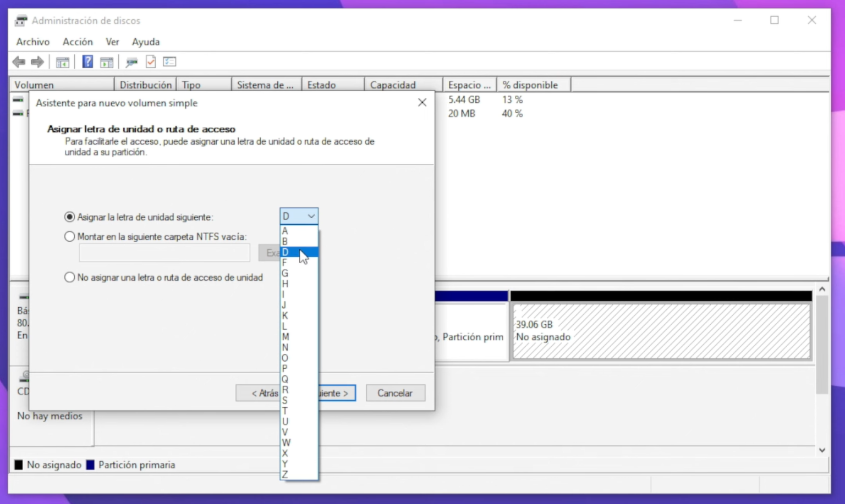This screenshot has width=845, height=504.
Task: Open the Ayuda menu
Action: coord(146,42)
